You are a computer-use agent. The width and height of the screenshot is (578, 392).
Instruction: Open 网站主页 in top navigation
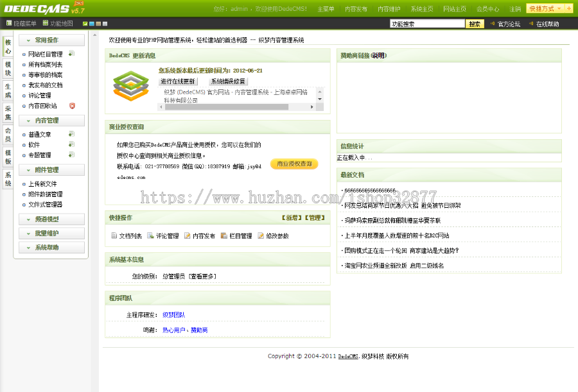point(455,9)
